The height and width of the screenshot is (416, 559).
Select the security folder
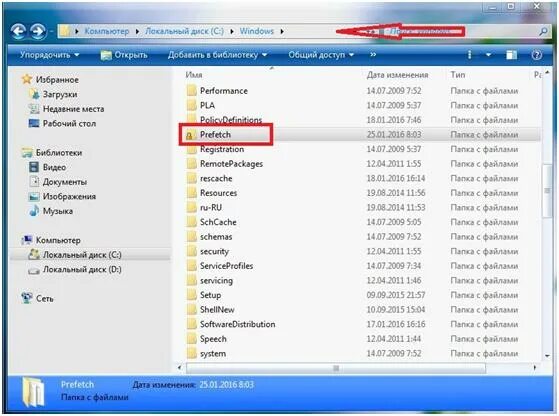click(x=214, y=251)
